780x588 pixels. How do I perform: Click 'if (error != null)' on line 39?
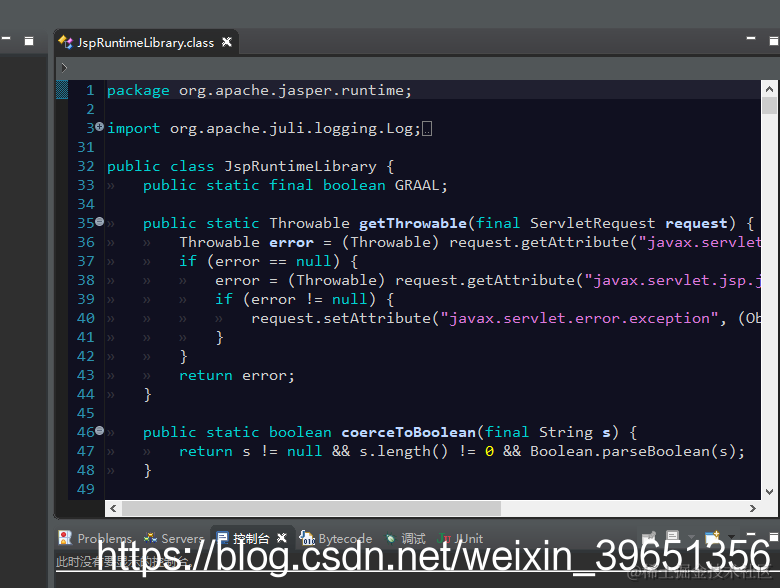click(295, 299)
